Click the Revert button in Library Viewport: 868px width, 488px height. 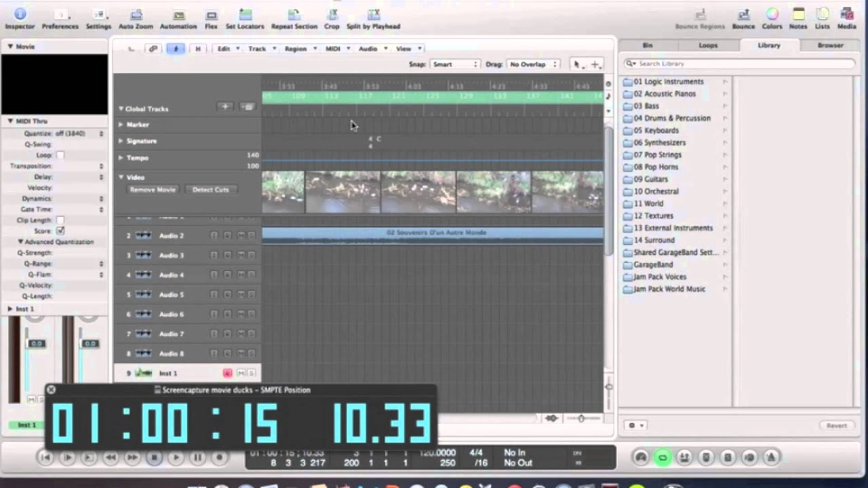click(836, 426)
